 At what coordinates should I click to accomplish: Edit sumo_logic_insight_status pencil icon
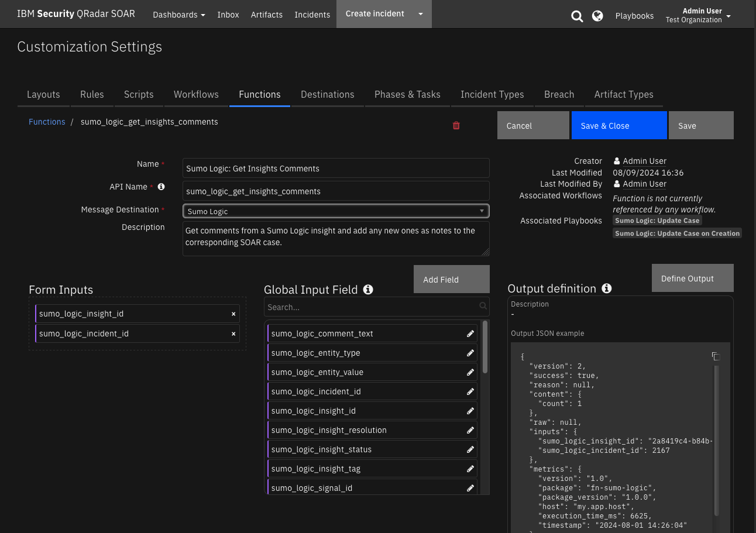point(470,449)
